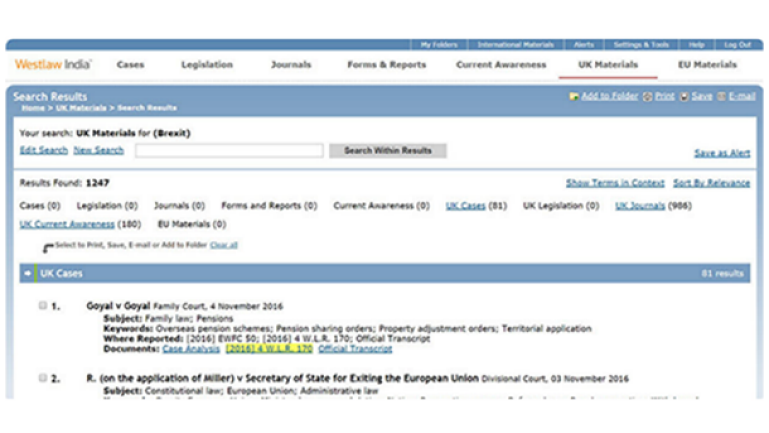Open My Folders in top bar
Image resolution: width=769 pixels, height=433 pixels.
tap(439, 45)
